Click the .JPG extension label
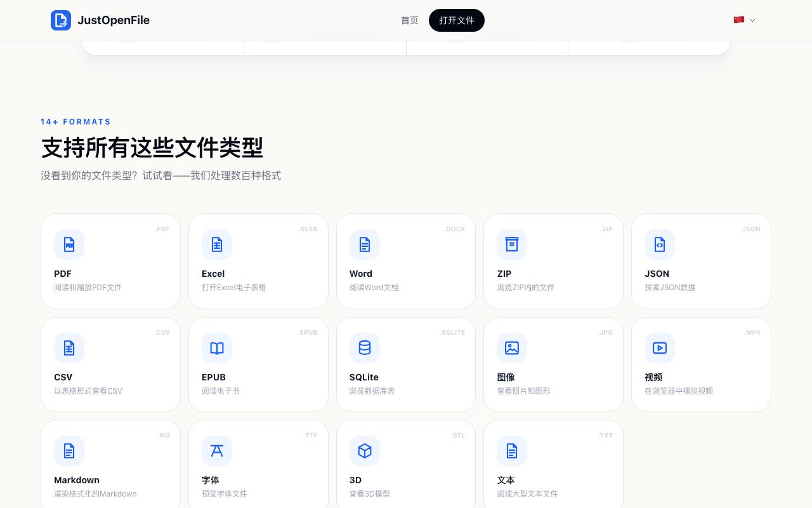This screenshot has height=508, width=812. click(606, 333)
